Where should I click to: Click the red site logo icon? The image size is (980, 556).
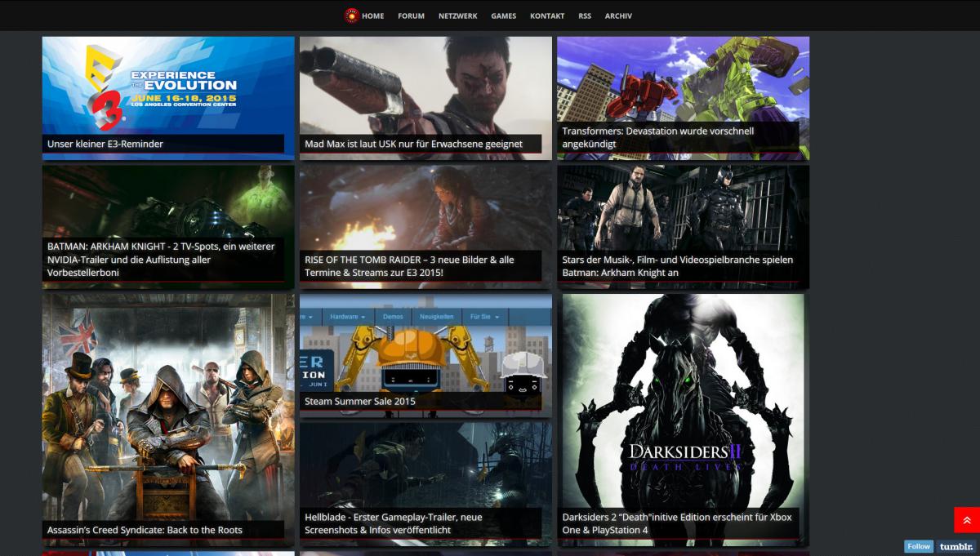point(352,16)
